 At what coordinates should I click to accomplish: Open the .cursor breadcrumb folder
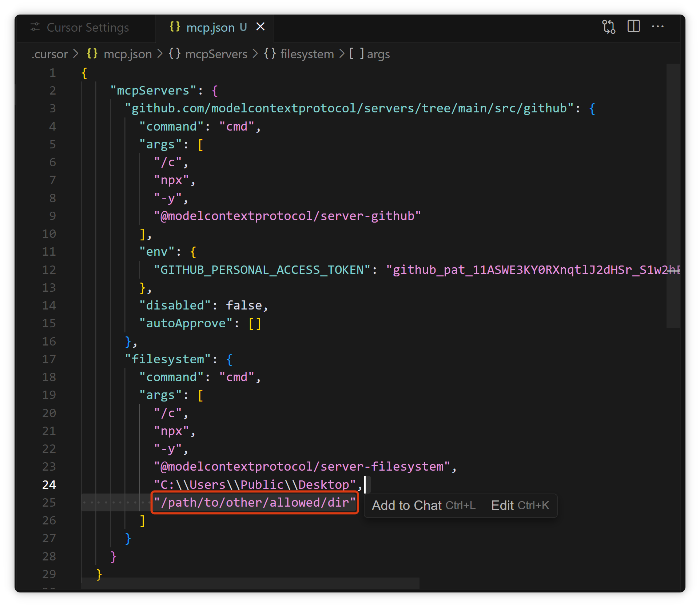point(50,54)
